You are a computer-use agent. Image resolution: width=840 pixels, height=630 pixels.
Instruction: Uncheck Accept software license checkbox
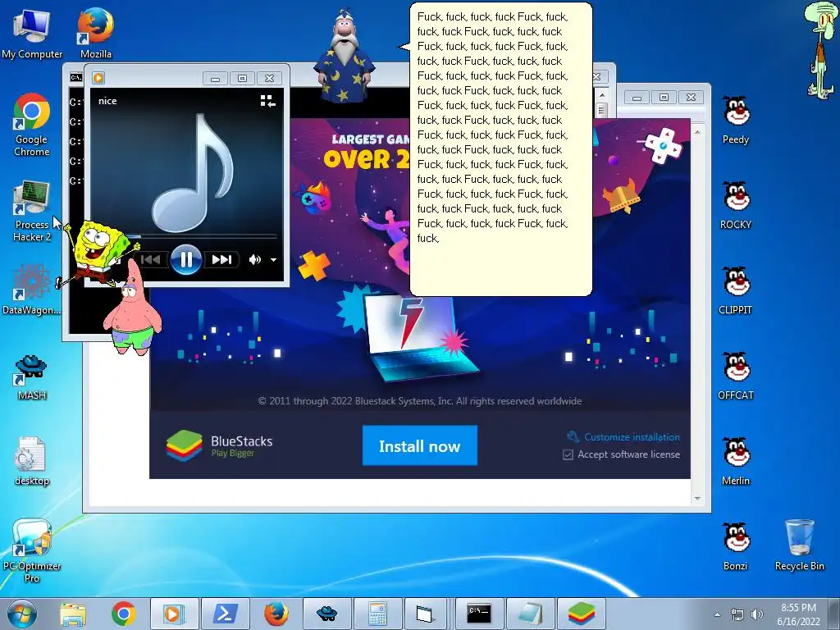pyautogui.click(x=568, y=454)
